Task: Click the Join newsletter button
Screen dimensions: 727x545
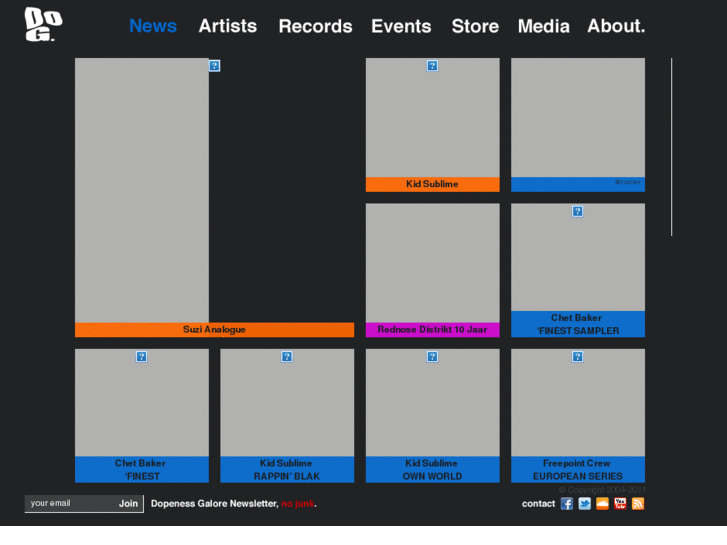Action: 128,504
